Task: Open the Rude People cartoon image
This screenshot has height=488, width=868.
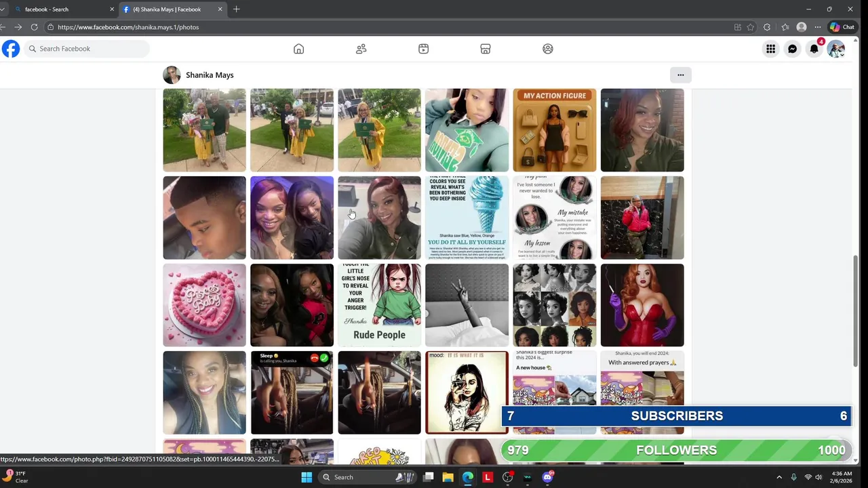Action: 379,305
